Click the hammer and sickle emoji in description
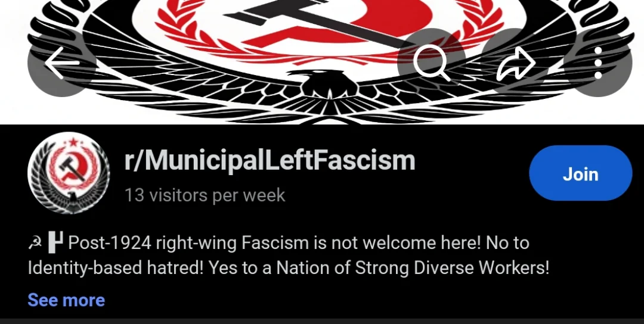Viewport: 644px width, 324px height. point(35,244)
